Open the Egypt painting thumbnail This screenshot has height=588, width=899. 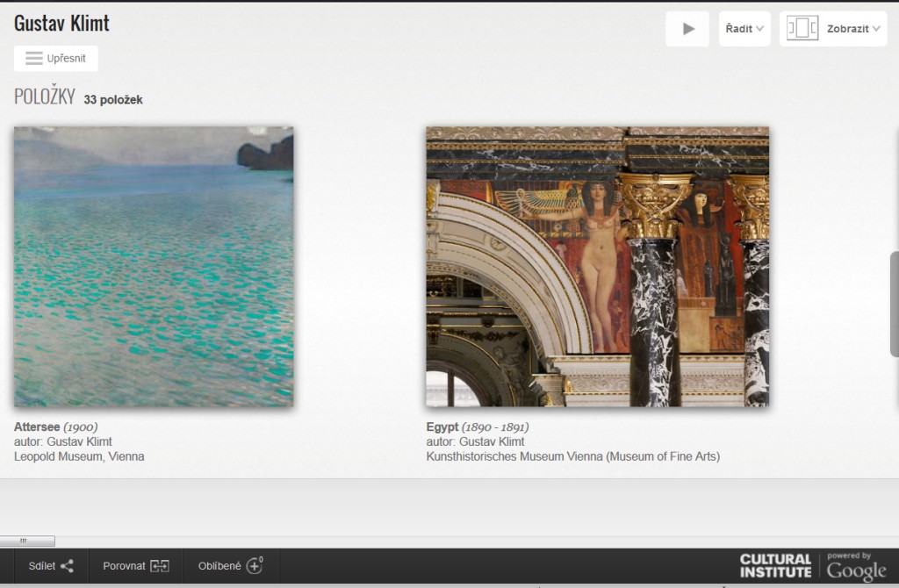597,267
